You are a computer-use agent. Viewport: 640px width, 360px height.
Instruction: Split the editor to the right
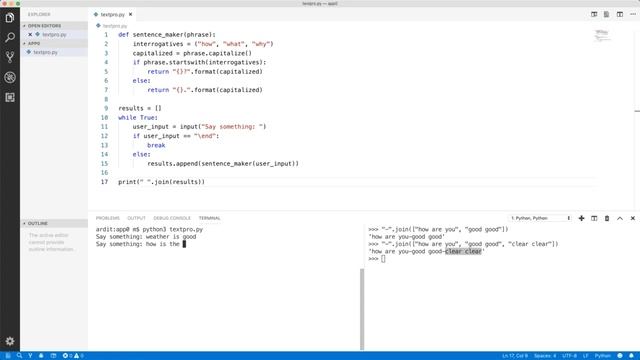pyautogui.click(x=620, y=14)
